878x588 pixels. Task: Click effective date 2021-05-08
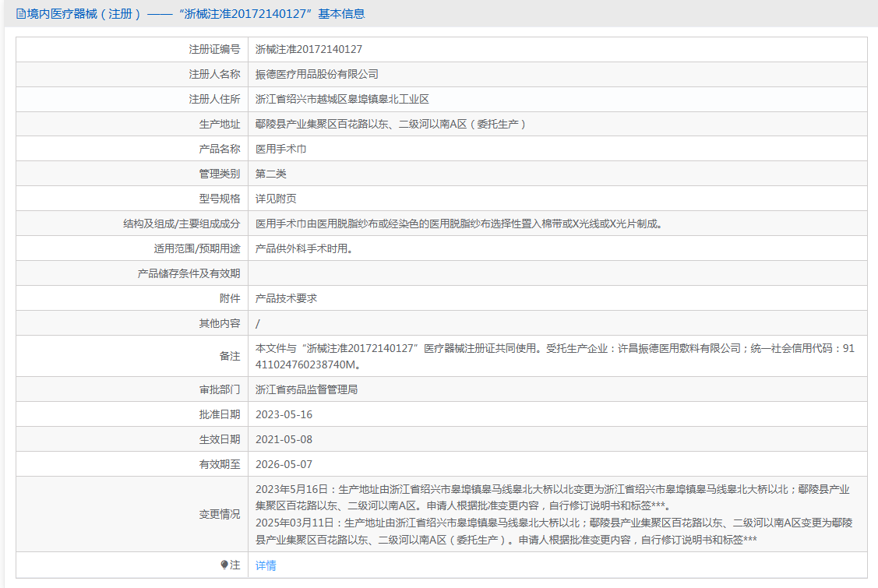(x=284, y=439)
